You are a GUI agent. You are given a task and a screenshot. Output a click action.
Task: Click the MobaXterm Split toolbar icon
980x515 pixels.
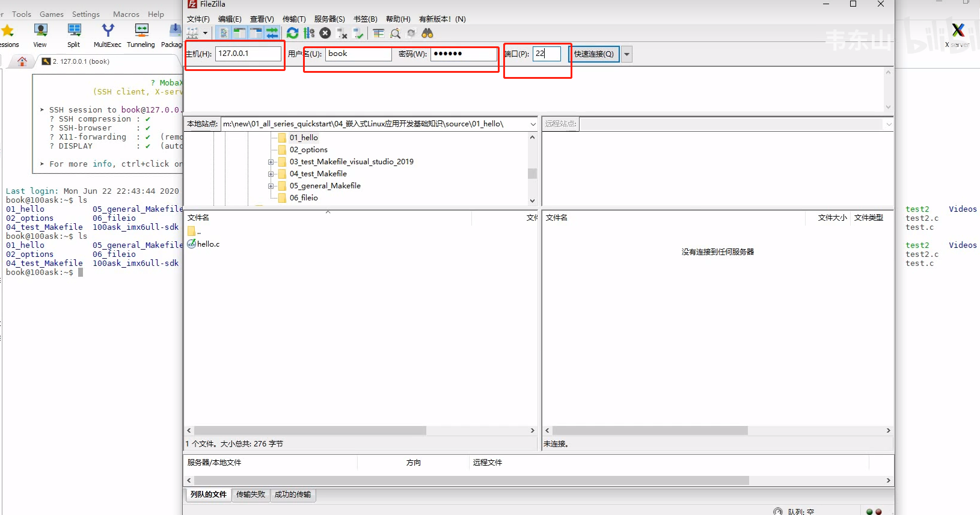[x=74, y=35]
